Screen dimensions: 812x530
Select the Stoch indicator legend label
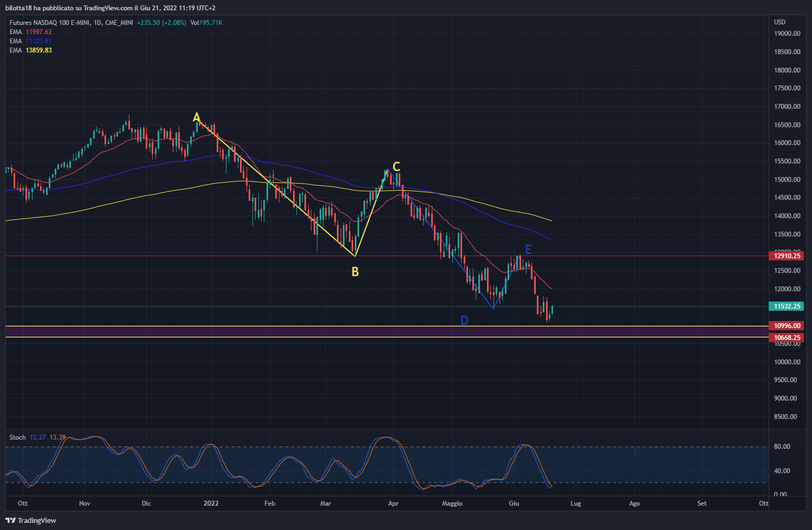[x=17, y=437]
